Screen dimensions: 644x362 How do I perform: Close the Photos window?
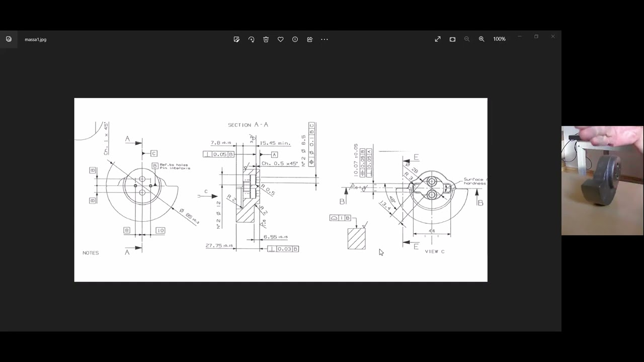(553, 37)
